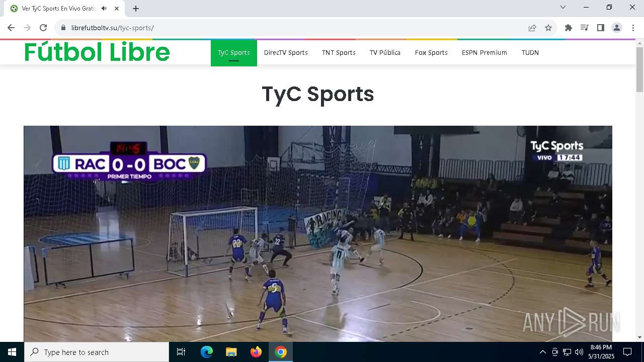Show hidden system tray icons
Screen dimensions: 644x362
(x=542, y=352)
